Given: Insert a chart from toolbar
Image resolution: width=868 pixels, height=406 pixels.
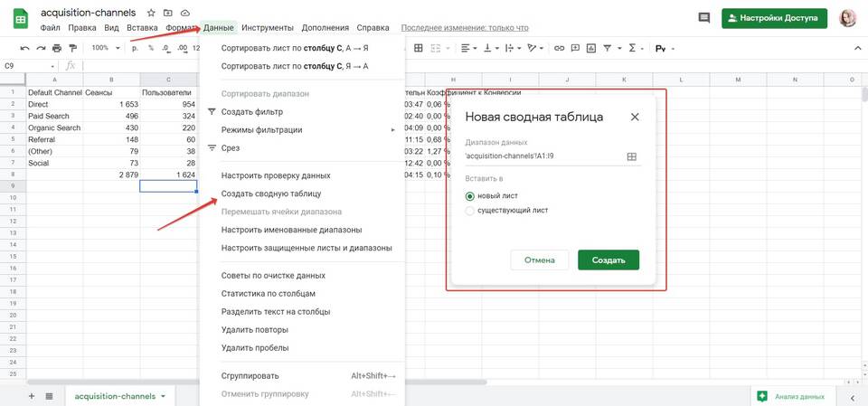Looking at the screenshot, I should point(591,48).
